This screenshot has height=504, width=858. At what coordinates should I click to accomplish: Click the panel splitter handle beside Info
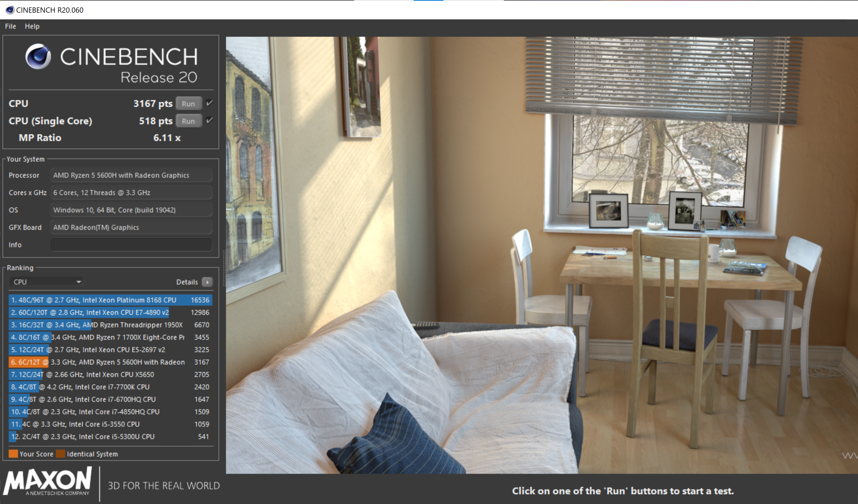click(224, 268)
